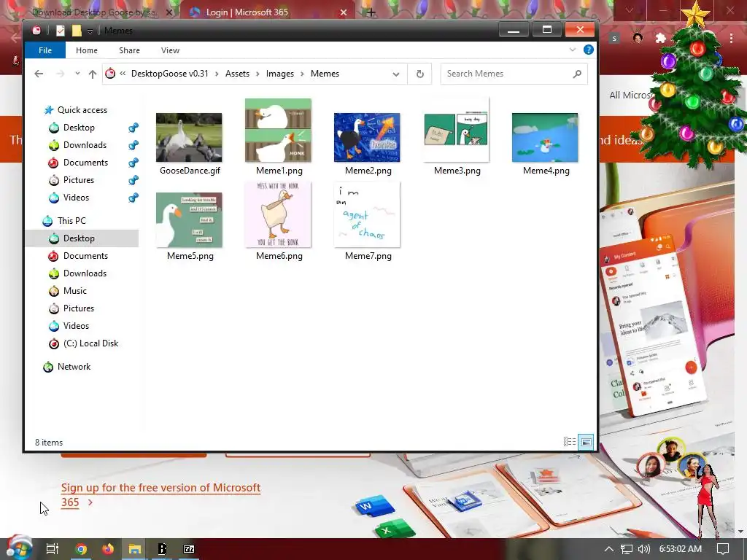Open volume control in system tray

coord(643,549)
